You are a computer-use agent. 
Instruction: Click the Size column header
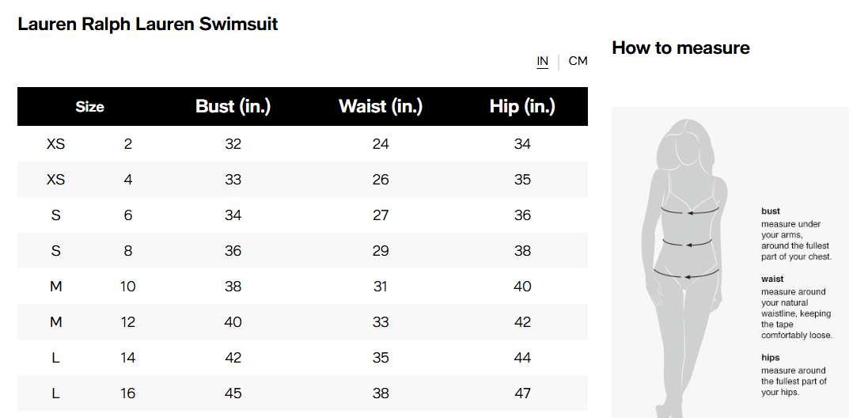[x=89, y=107]
